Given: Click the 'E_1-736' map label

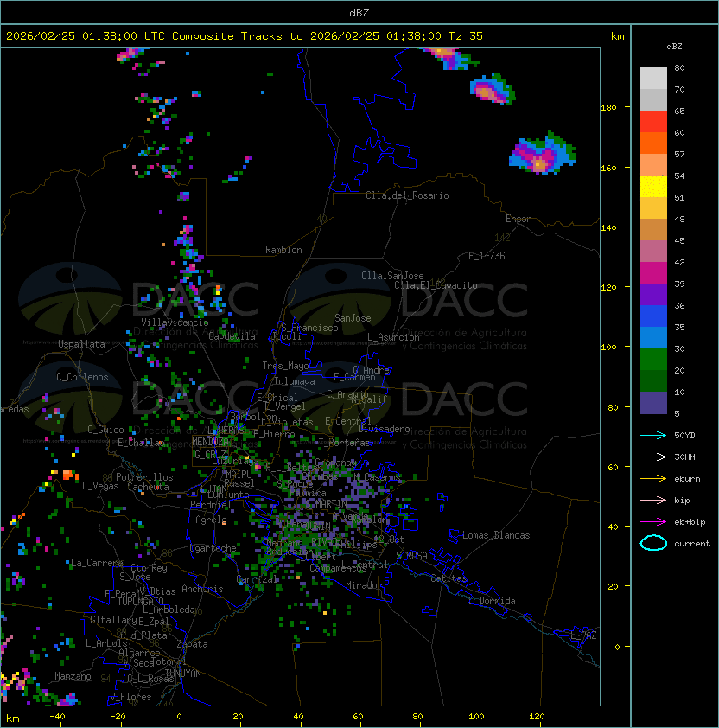Looking at the screenshot, I should [487, 256].
